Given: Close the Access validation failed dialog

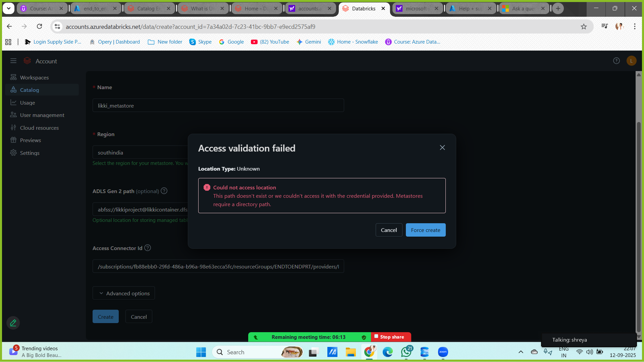Looking at the screenshot, I should (442, 147).
